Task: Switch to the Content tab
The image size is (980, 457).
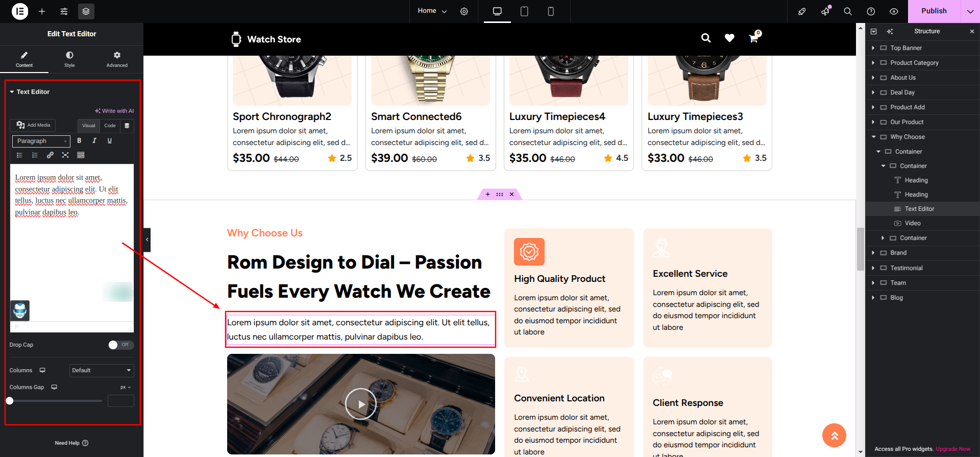Action: click(24, 59)
